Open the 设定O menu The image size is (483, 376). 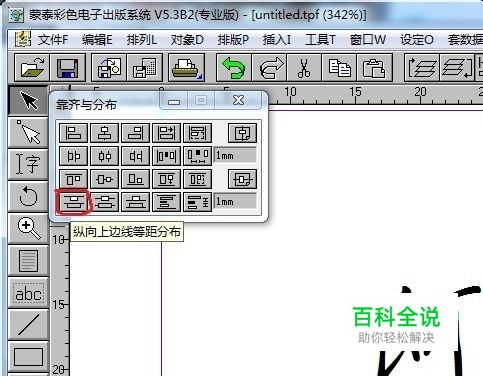417,40
